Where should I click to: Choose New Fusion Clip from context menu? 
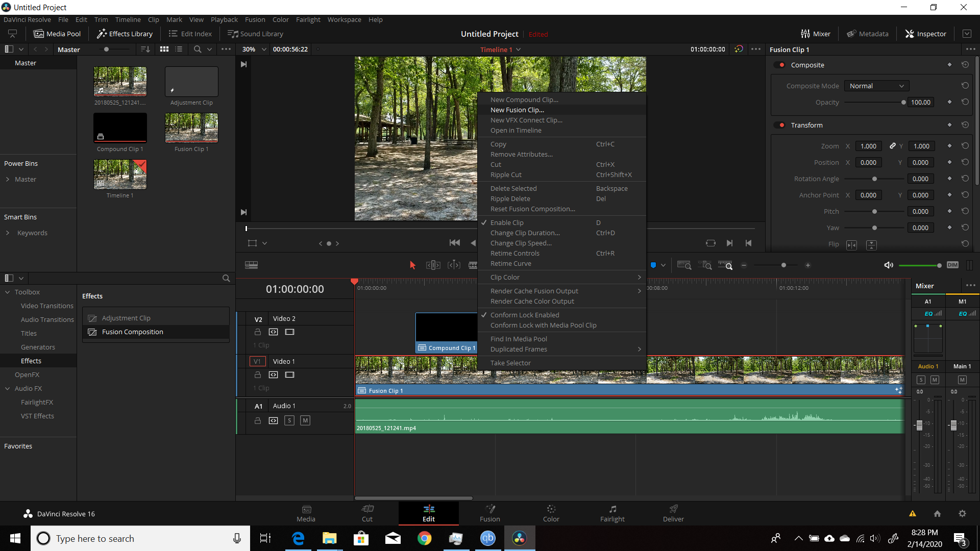pos(561,110)
